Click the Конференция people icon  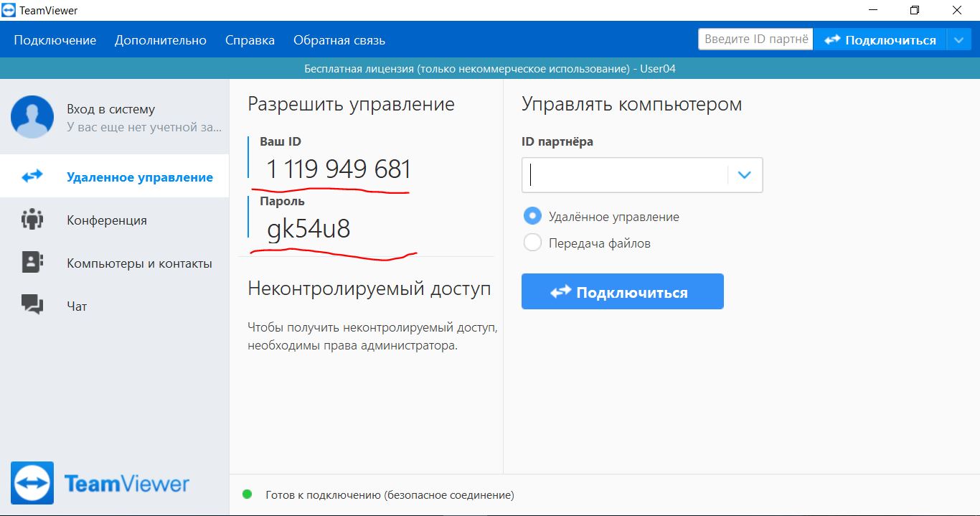point(32,219)
